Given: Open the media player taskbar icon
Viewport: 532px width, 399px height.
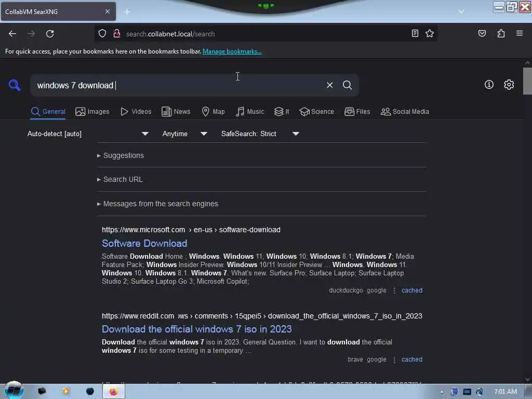Looking at the screenshot, I should click(x=66, y=392).
